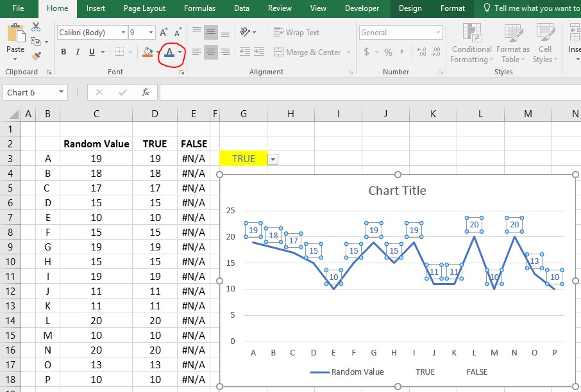Click the Copy icon
Viewport: 581px width, 392px height.
click(x=35, y=42)
